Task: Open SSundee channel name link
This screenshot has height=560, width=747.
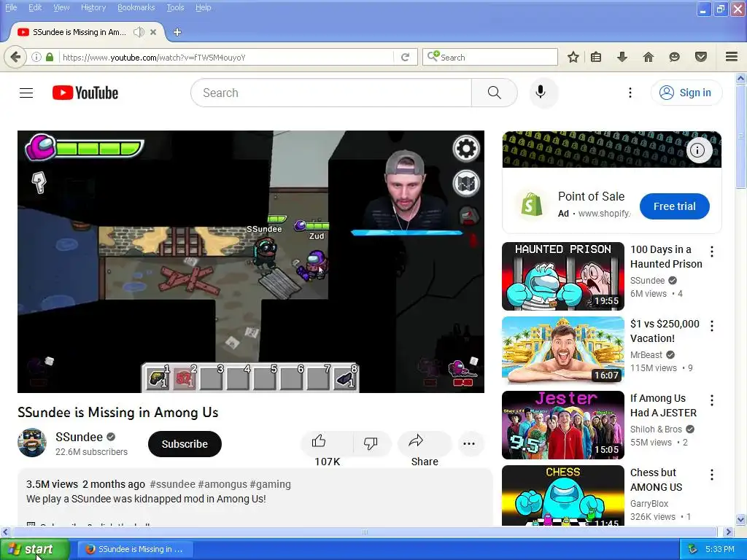Action: [79, 437]
